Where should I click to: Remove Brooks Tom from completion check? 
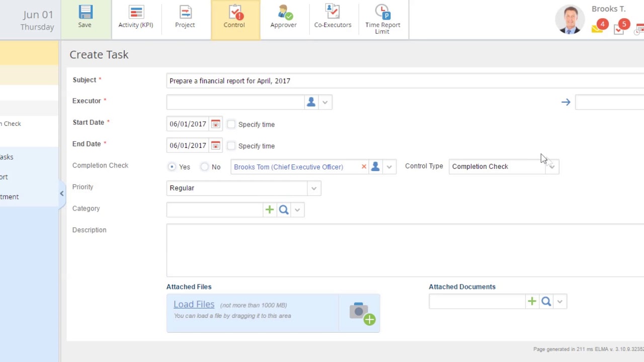click(x=364, y=166)
